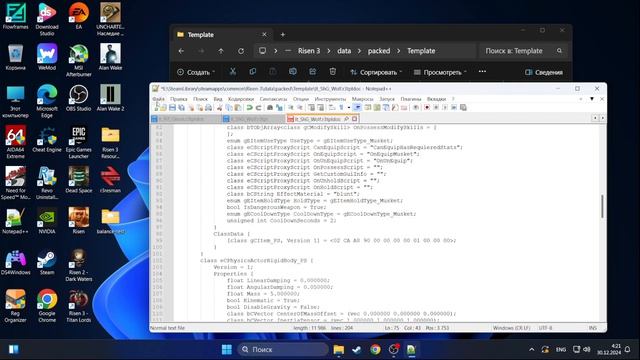This screenshot has height=360, width=640.
Task: Toggle Show all characters toolbar button
Action: (341, 107)
